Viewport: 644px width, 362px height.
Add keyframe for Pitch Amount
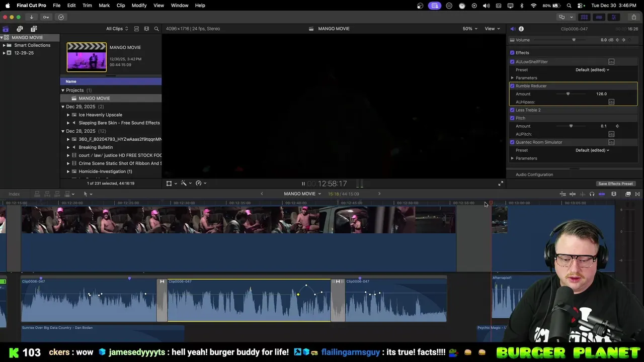tap(617, 126)
